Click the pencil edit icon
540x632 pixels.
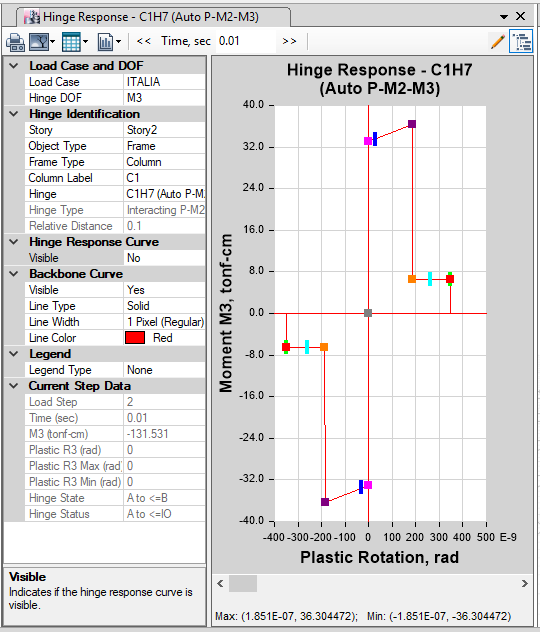(498, 41)
